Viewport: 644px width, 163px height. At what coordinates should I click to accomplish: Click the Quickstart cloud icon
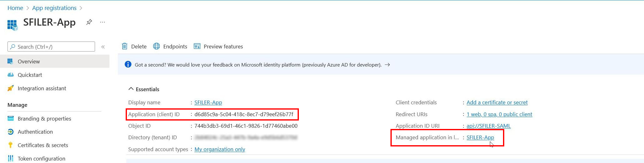tap(11, 75)
